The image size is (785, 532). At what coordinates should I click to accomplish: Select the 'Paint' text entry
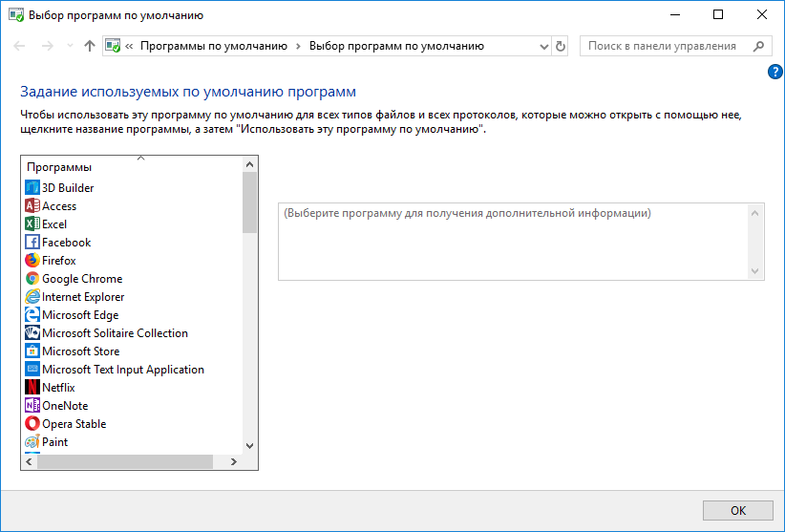point(55,442)
